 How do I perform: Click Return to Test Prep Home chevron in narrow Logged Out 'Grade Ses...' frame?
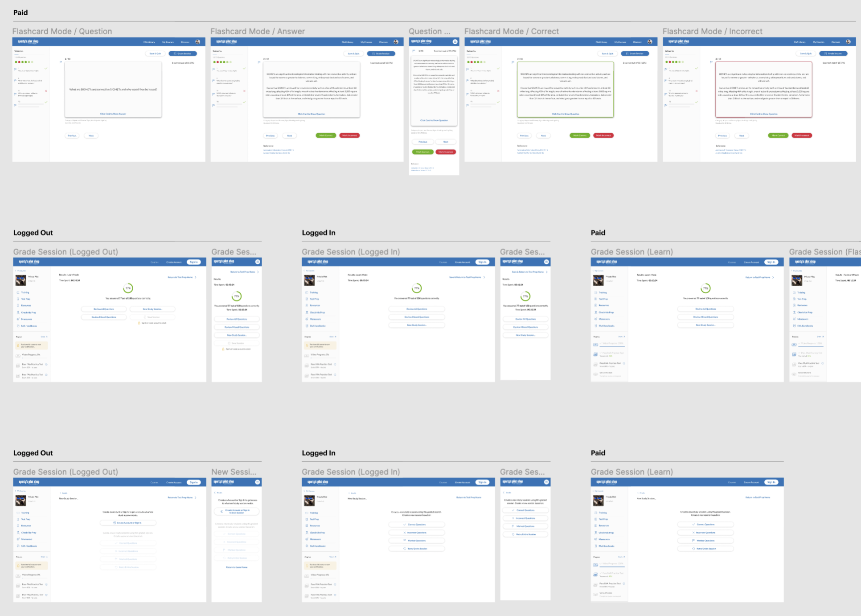tap(258, 272)
